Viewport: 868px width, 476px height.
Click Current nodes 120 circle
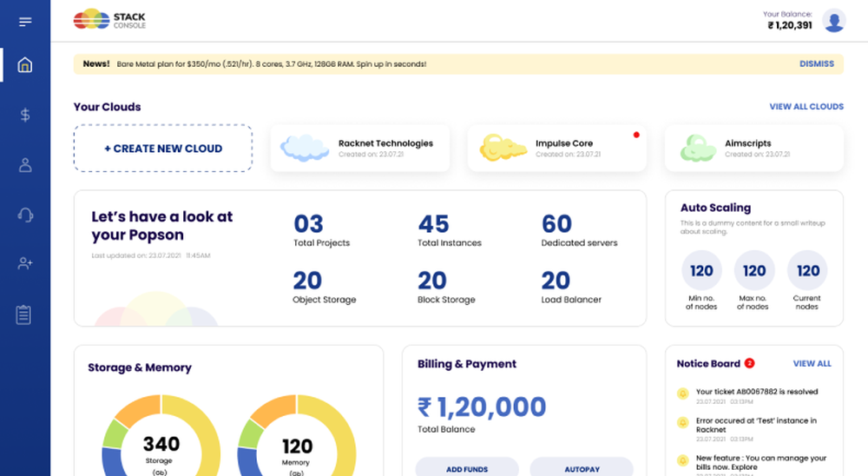[x=807, y=270]
